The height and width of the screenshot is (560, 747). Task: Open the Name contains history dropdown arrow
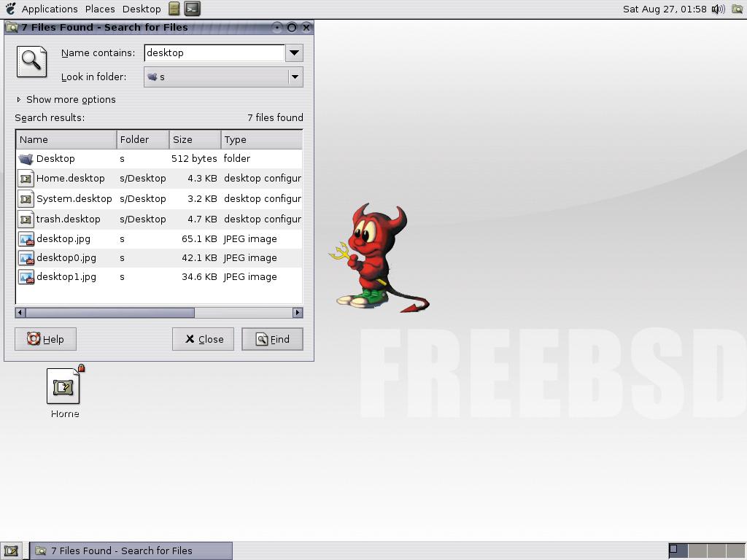point(295,52)
